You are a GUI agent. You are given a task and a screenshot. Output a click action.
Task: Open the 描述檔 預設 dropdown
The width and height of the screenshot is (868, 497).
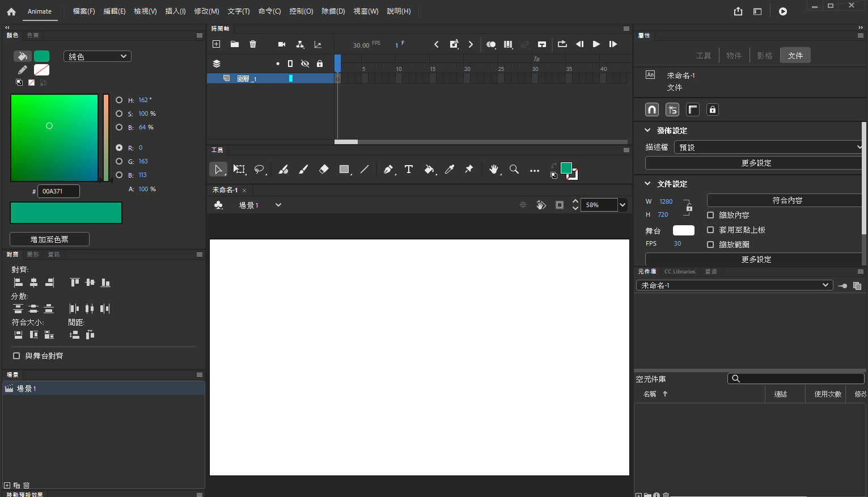769,147
